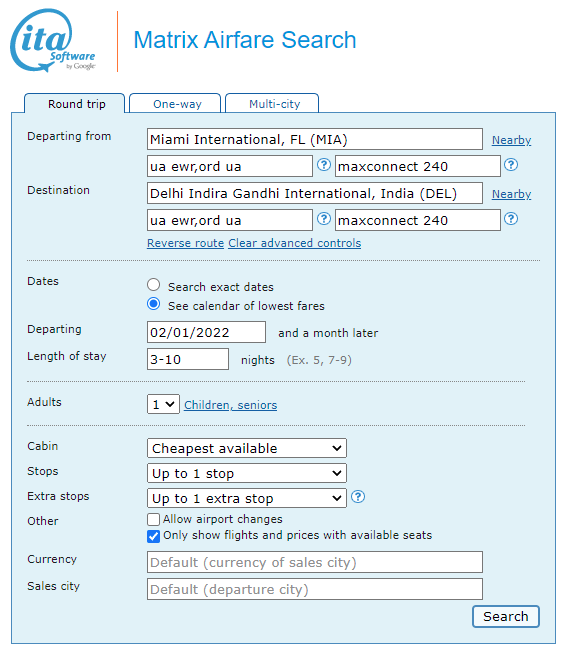Open help icon beside destination routing codes

(x=323, y=219)
